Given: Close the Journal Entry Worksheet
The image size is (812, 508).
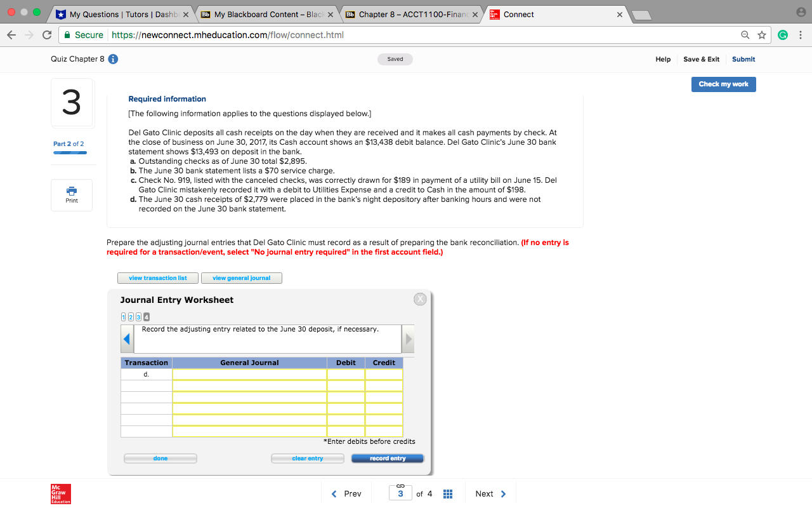Looking at the screenshot, I should [x=419, y=298].
